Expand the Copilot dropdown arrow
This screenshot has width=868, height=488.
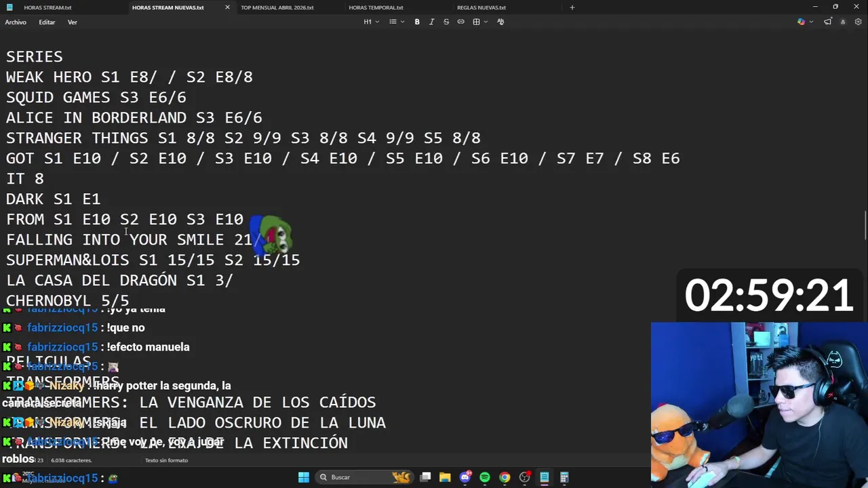point(810,22)
